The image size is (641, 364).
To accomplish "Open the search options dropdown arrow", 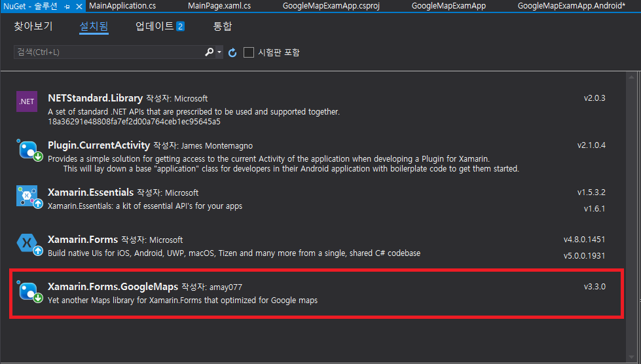I will coord(219,52).
